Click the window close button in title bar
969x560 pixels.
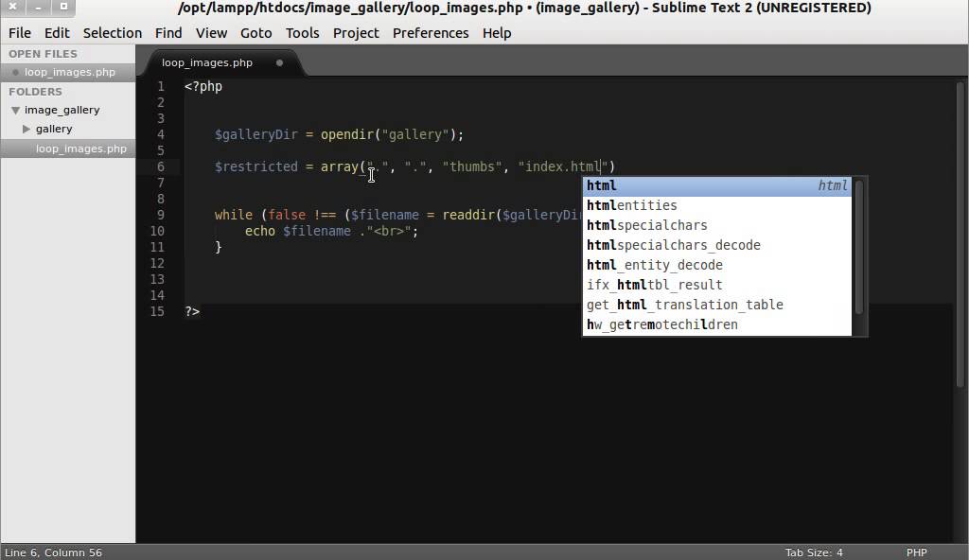(12, 8)
